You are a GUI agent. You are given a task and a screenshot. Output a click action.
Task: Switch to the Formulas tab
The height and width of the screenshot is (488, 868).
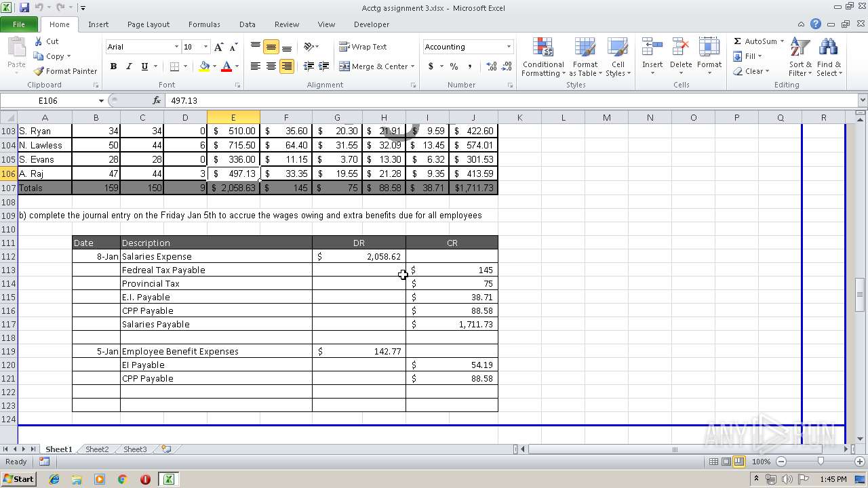(x=204, y=24)
